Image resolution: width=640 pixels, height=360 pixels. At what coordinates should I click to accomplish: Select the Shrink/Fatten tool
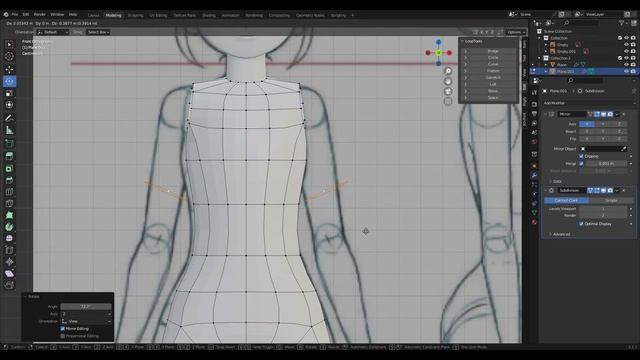click(9, 262)
